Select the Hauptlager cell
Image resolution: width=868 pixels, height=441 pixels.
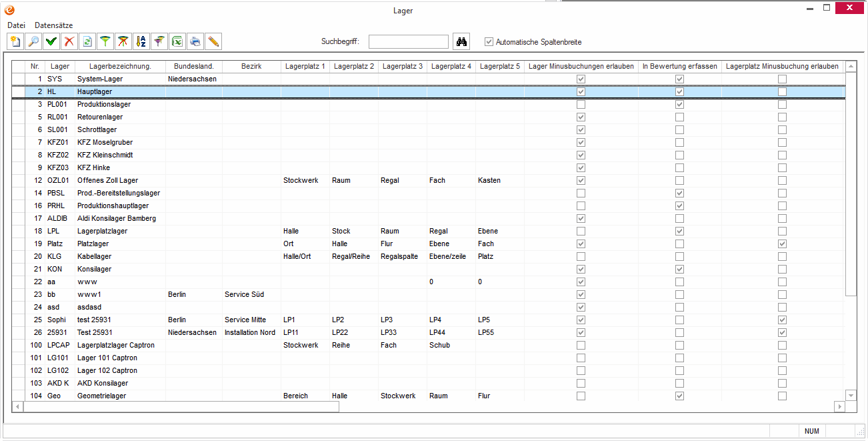(x=120, y=91)
